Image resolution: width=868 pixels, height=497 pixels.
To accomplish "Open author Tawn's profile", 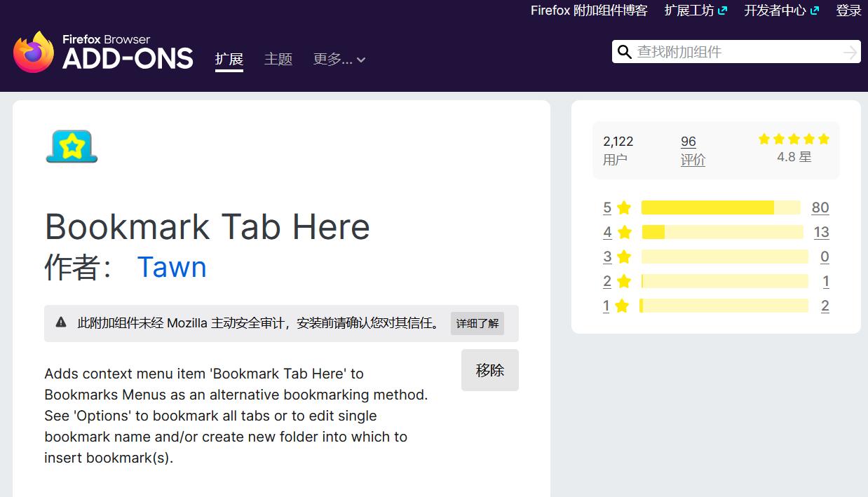I will (172, 267).
